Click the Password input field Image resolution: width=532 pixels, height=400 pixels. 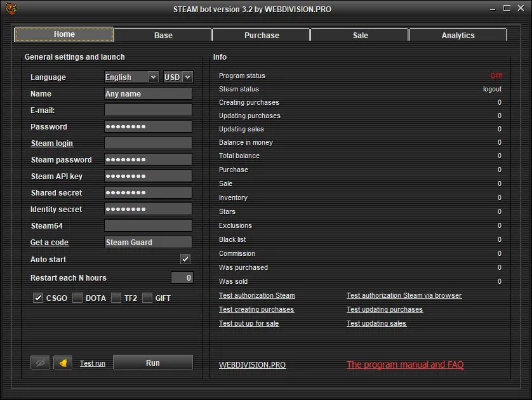(x=149, y=126)
